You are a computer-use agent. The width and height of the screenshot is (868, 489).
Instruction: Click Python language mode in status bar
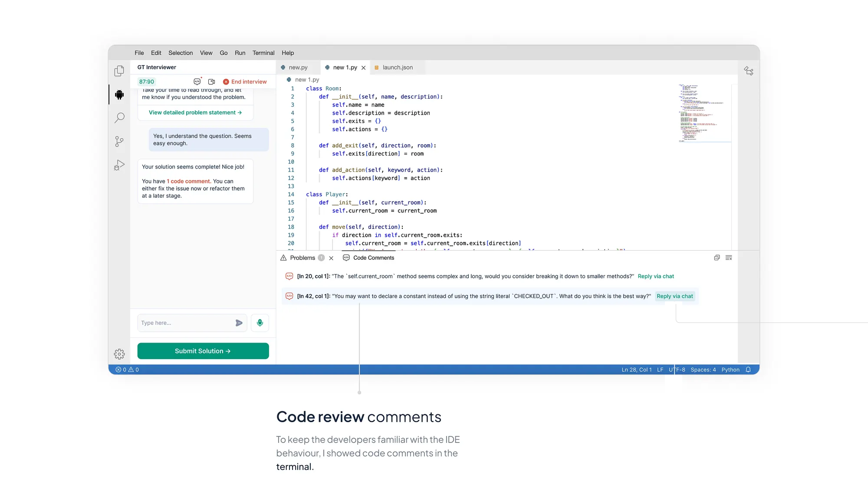(x=730, y=370)
